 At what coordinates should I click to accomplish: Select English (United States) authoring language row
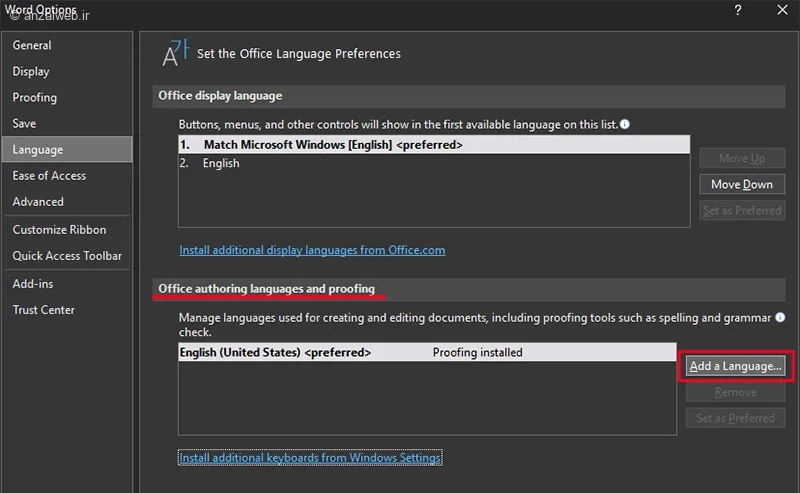(275, 352)
